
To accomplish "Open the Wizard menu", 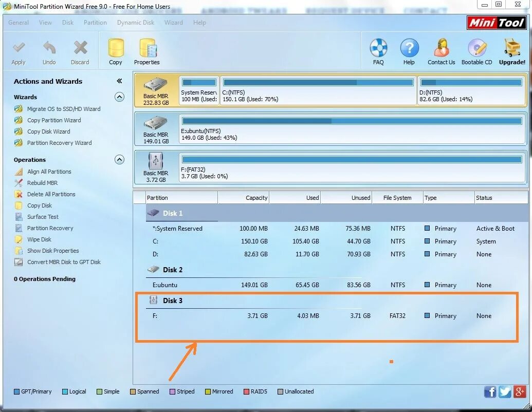I will click(x=174, y=23).
